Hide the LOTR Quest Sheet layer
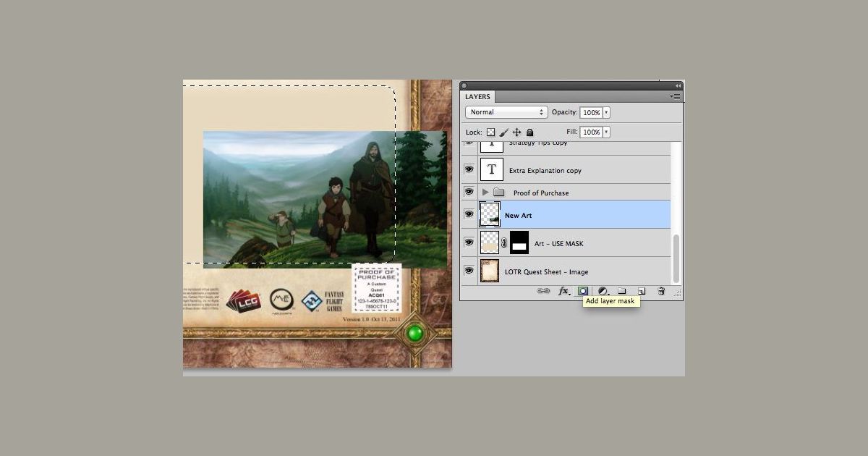This screenshot has height=456, width=868. (x=469, y=271)
